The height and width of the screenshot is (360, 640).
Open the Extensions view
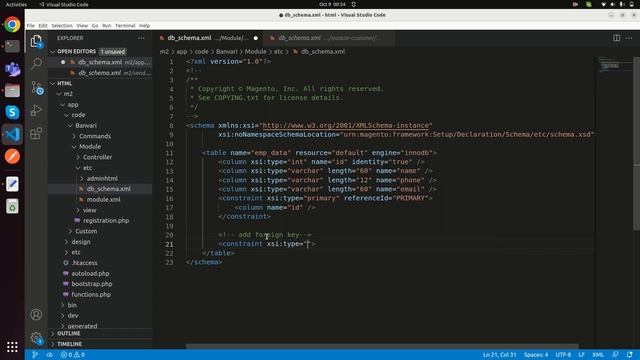pos(36,133)
